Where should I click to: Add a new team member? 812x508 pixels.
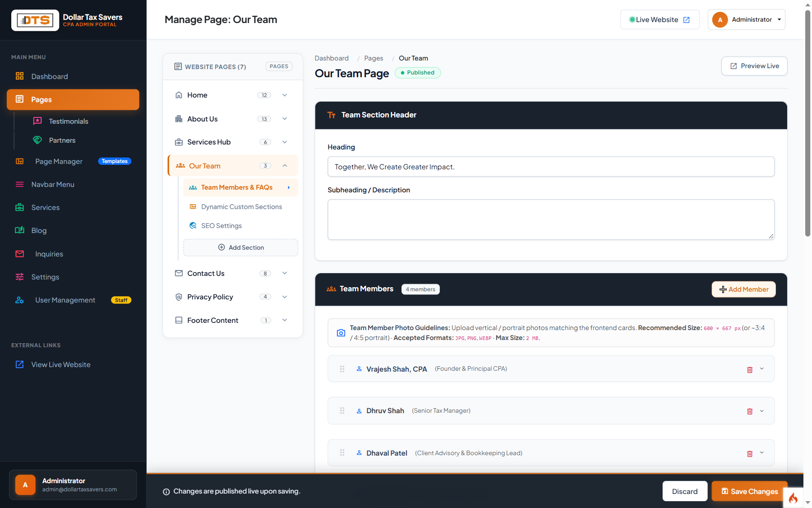[744, 289]
